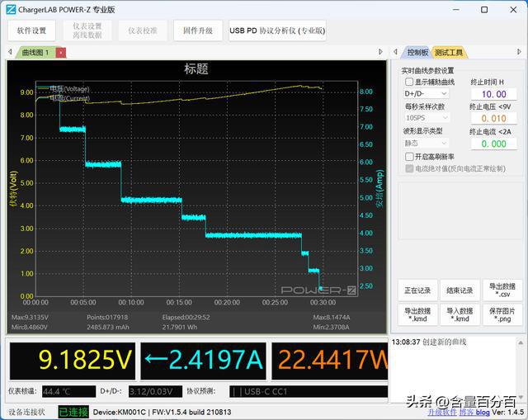Open the USB PD 协议分析仪 (专业版) button
The width and height of the screenshot is (528, 420).
(x=277, y=31)
